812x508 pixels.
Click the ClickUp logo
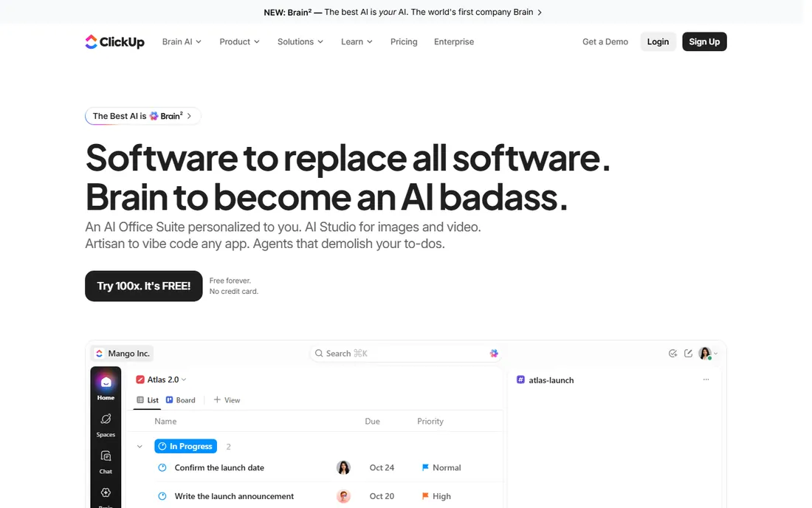pos(114,41)
